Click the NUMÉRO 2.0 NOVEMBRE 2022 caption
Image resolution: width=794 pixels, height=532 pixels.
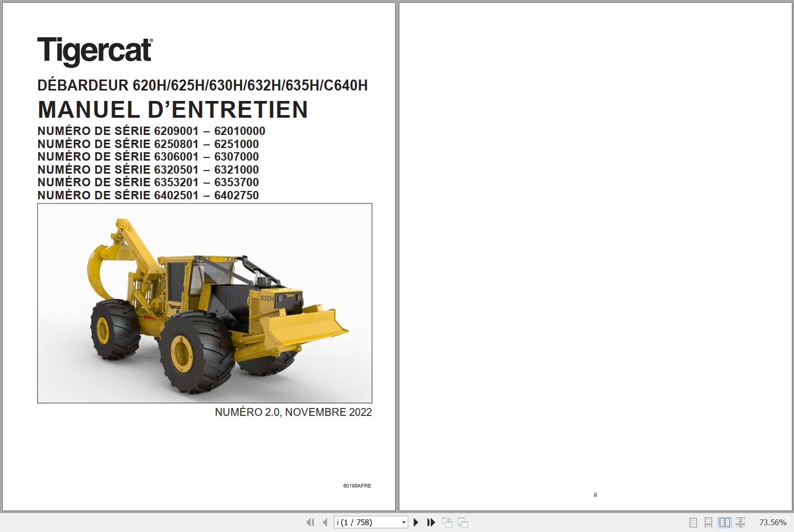click(293, 412)
